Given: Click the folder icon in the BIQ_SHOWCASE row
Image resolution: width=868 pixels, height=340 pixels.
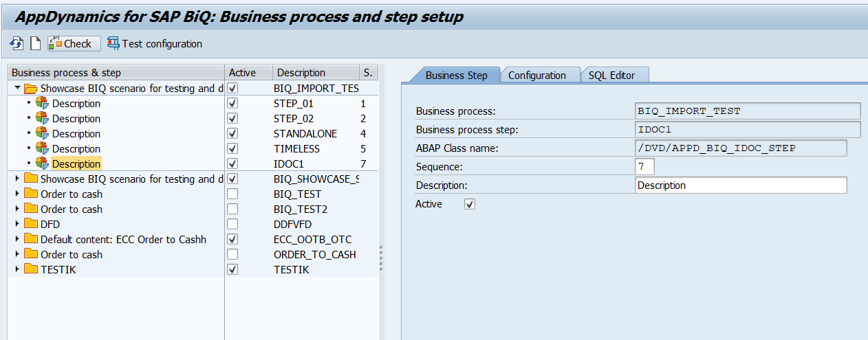Looking at the screenshot, I should coord(30,179).
